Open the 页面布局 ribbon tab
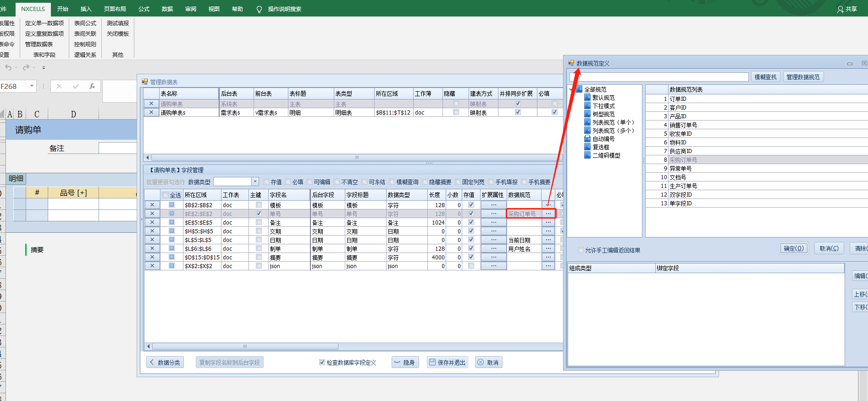The height and width of the screenshot is (401, 868). pos(115,9)
